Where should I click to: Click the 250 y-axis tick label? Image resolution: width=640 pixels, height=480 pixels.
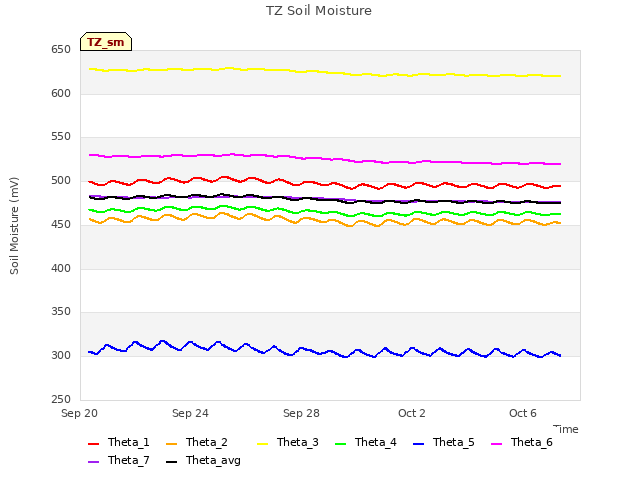click(x=61, y=400)
